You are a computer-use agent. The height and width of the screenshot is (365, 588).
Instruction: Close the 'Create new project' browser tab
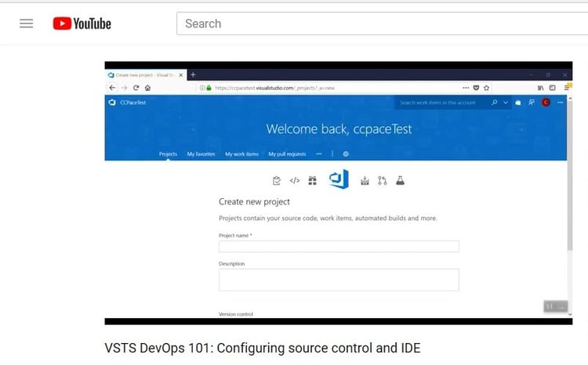click(181, 75)
